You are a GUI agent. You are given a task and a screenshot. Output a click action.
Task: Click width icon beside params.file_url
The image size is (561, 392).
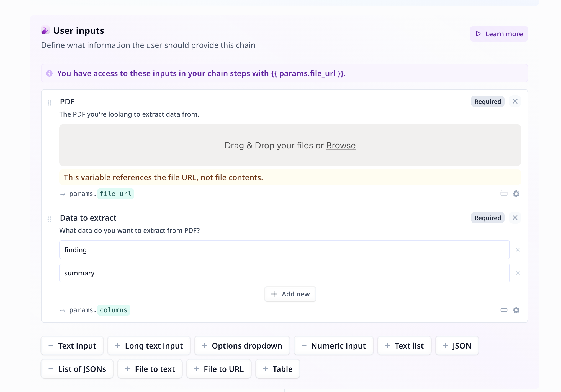tap(504, 194)
